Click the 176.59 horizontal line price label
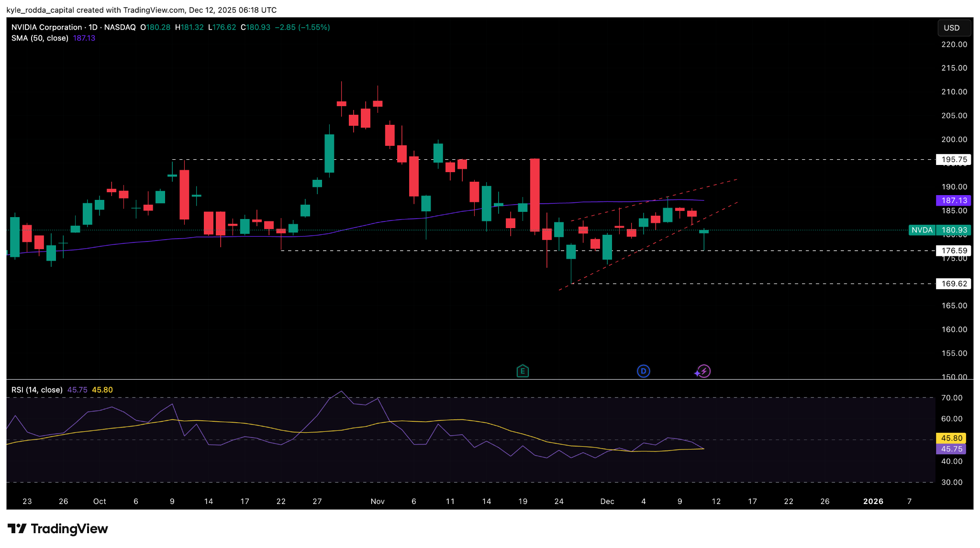The width and height of the screenshot is (980, 548). tap(954, 251)
